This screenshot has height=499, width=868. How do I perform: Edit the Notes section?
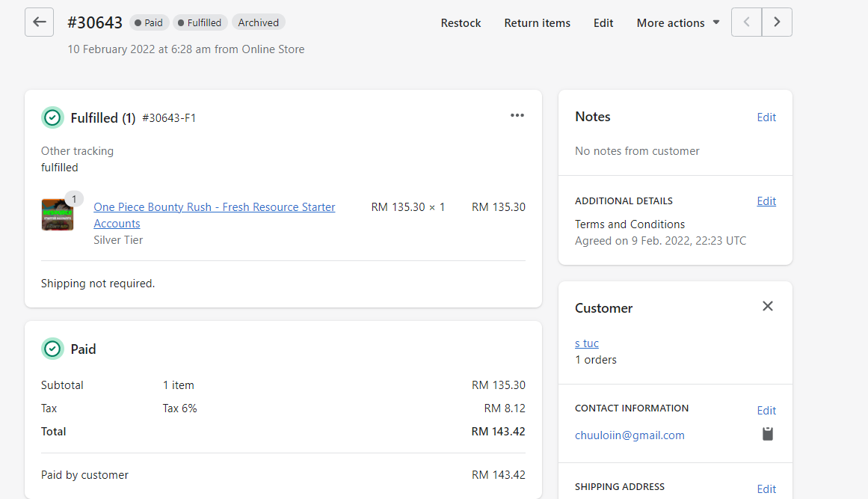766,117
